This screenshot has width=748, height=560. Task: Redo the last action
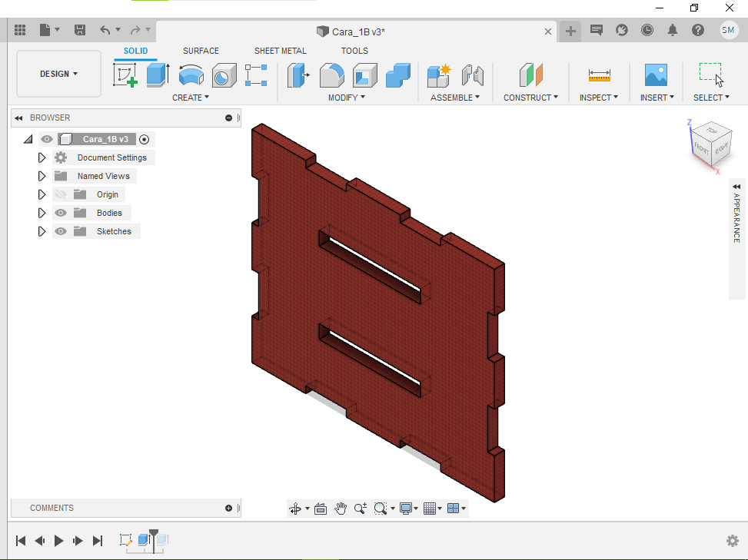(135, 31)
